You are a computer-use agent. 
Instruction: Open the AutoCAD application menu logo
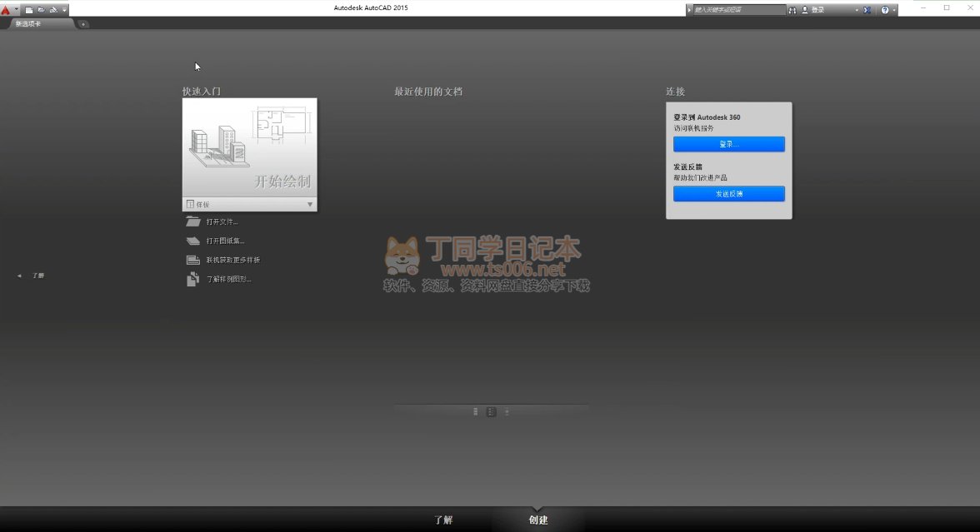[6, 9]
